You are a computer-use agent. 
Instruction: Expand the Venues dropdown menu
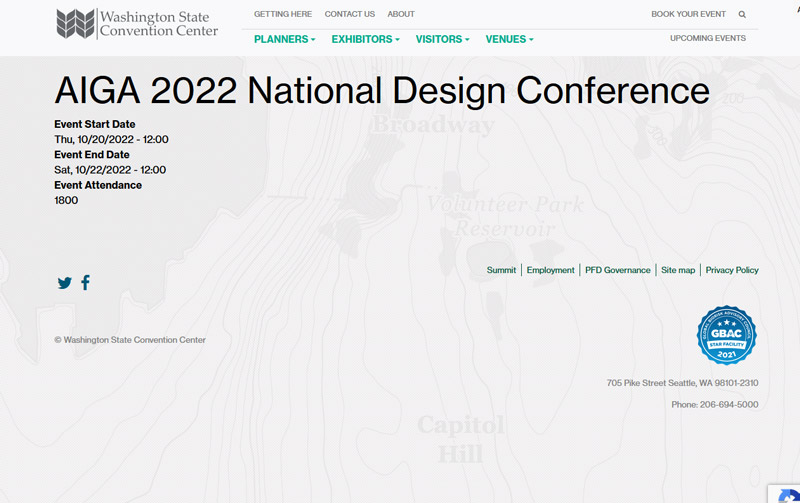pyautogui.click(x=509, y=39)
